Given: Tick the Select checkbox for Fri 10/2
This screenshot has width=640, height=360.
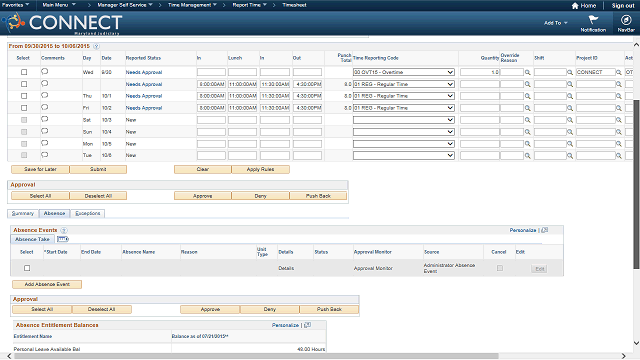Looking at the screenshot, I should [24, 108].
